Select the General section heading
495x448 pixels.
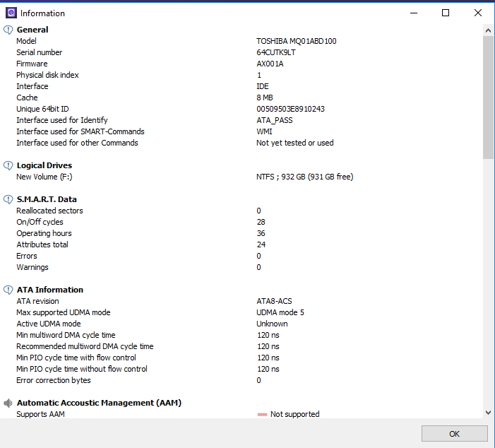point(32,30)
